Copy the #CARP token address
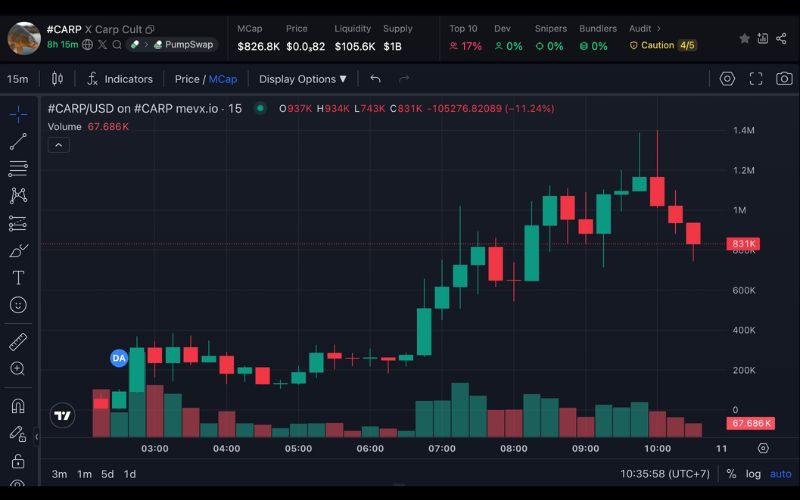800x500 pixels. pos(150,30)
